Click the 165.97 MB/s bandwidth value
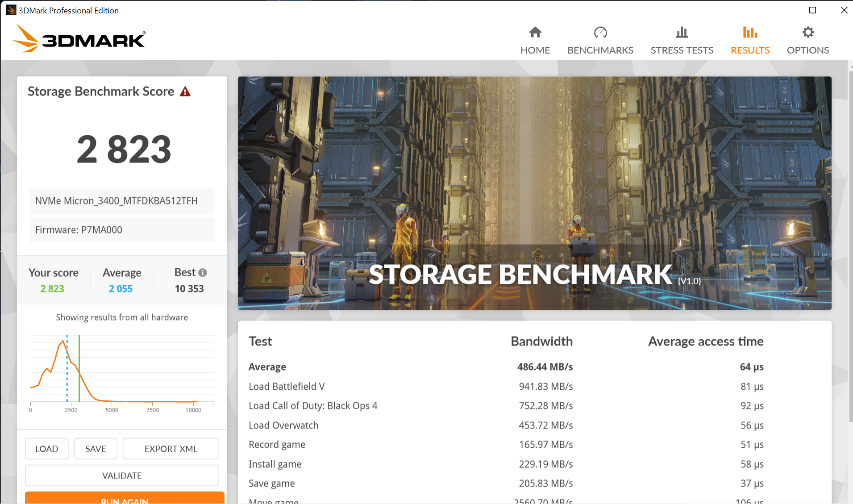 point(545,445)
